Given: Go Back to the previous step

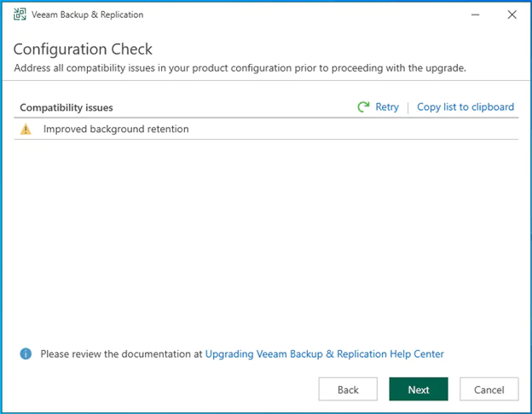Looking at the screenshot, I should click(348, 389).
